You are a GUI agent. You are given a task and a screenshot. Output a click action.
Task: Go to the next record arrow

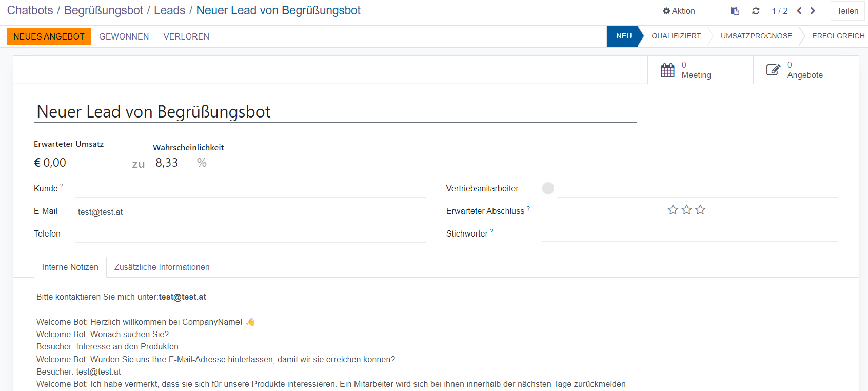(x=813, y=11)
